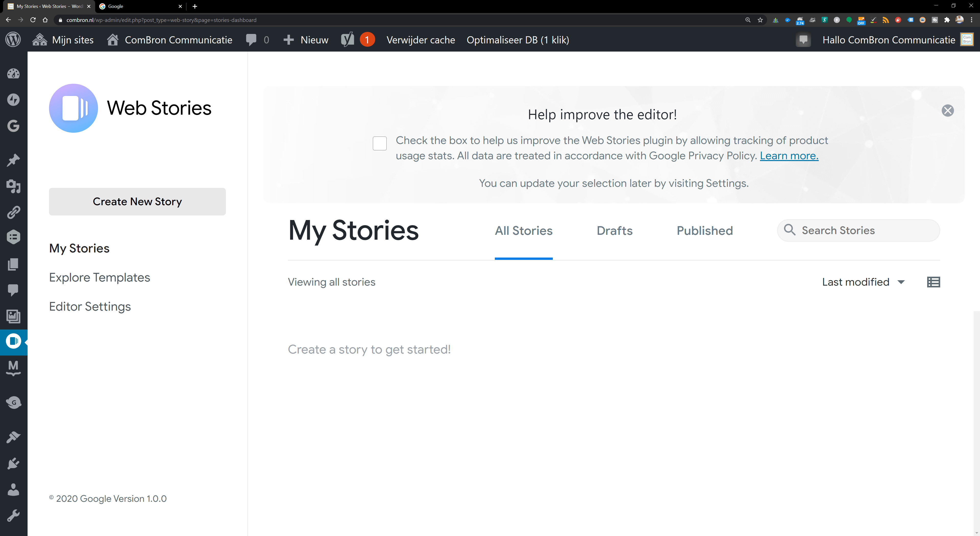Open the Learn more link
This screenshot has height=536, width=980.
click(788, 156)
